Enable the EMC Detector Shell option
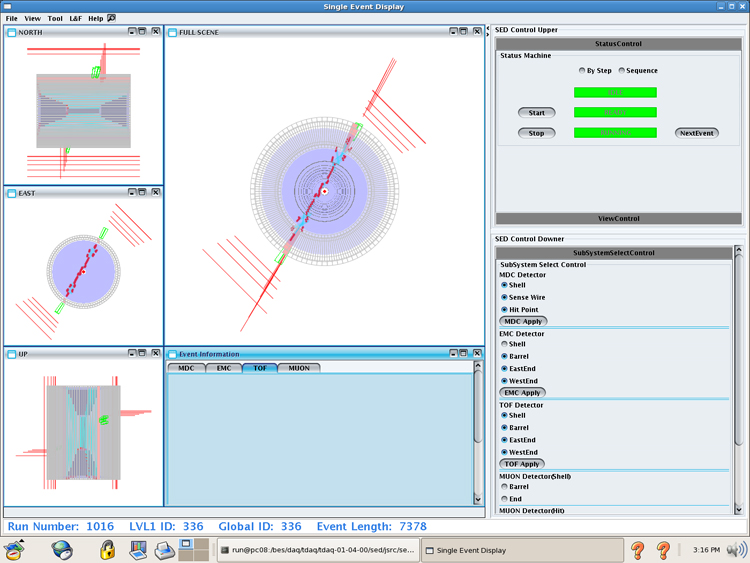This screenshot has width=750, height=563. tap(504, 344)
